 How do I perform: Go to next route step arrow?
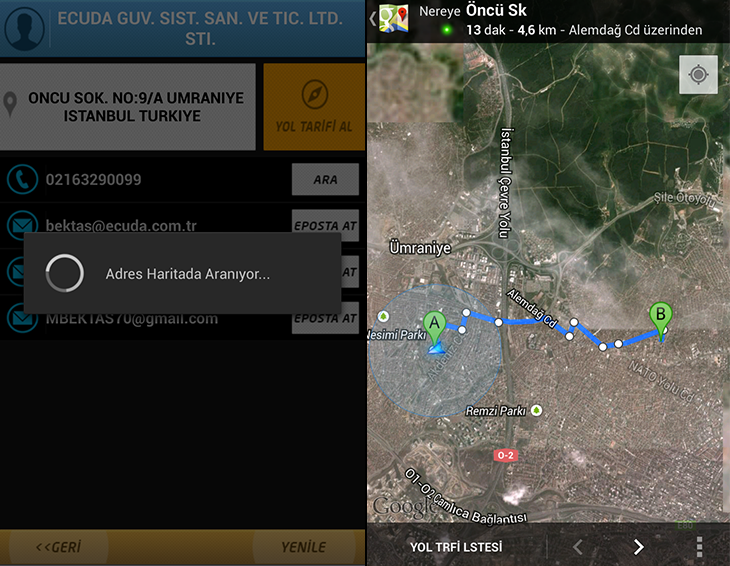[x=639, y=547]
